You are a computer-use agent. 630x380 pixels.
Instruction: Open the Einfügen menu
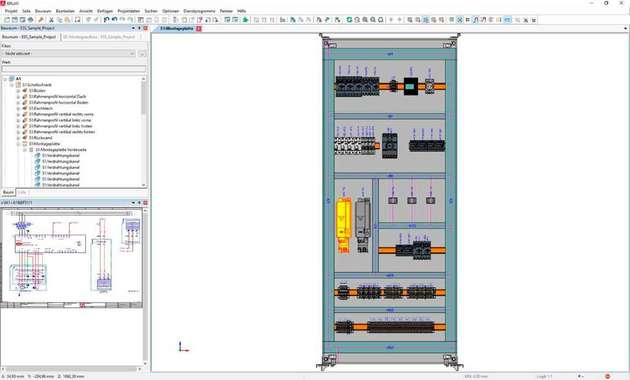(x=105, y=11)
